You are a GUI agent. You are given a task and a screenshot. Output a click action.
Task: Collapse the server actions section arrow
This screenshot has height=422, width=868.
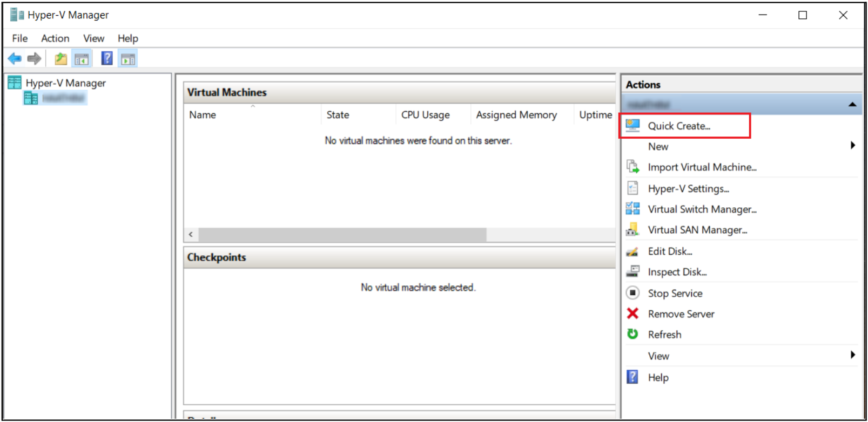pyautogui.click(x=852, y=104)
